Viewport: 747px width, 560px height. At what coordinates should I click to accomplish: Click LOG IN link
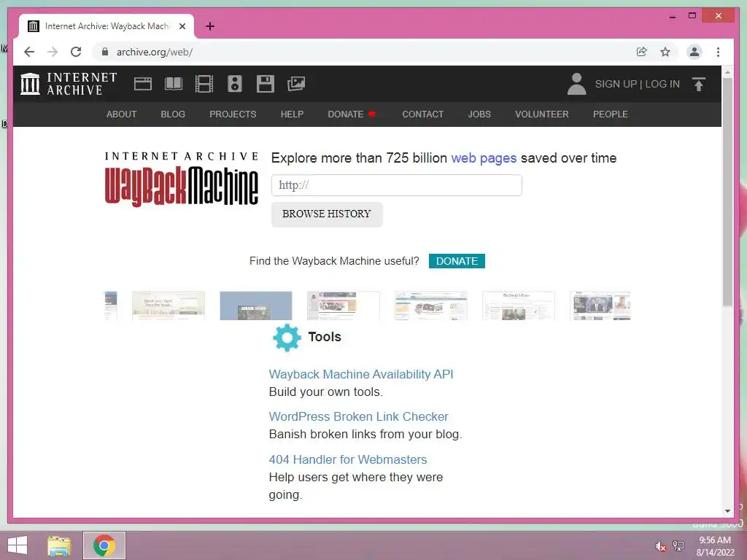click(x=662, y=84)
